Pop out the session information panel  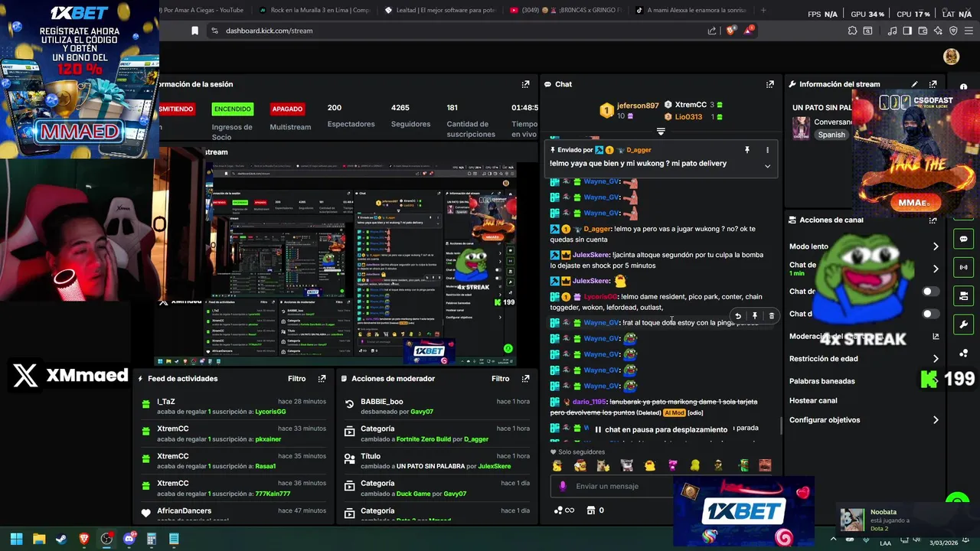click(525, 84)
